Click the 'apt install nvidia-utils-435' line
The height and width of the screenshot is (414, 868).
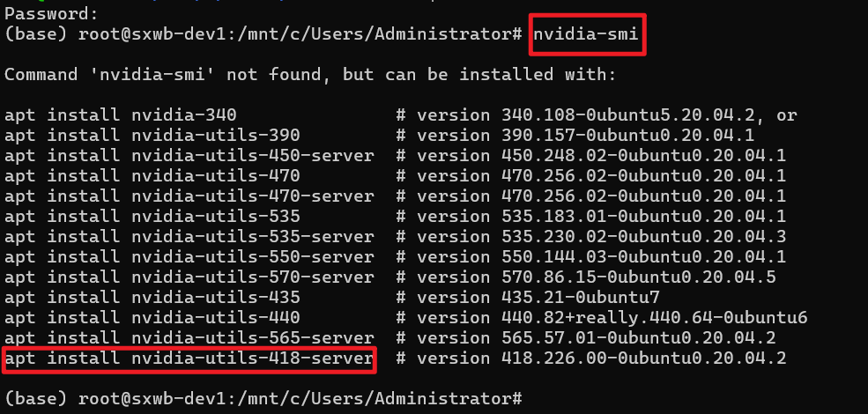[x=152, y=298]
